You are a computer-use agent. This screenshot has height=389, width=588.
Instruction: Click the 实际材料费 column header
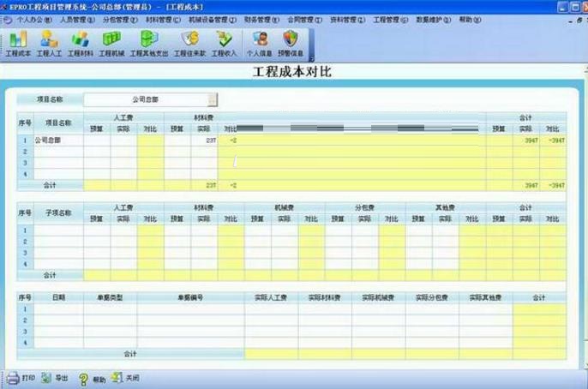pyautogui.click(x=325, y=297)
